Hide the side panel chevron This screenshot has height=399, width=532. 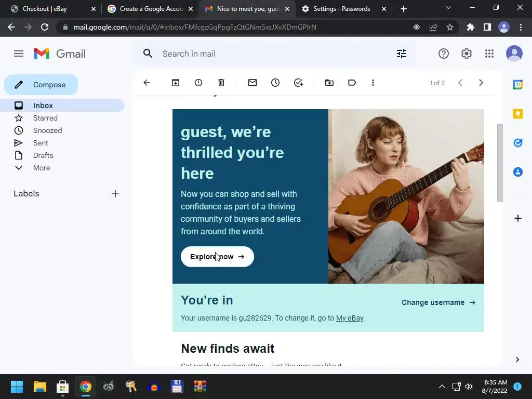517,360
